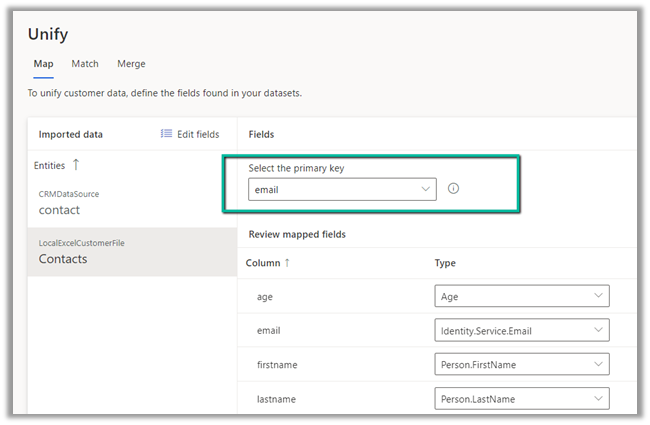Click the Type column header
The width and height of the screenshot is (650, 425).
(x=445, y=263)
